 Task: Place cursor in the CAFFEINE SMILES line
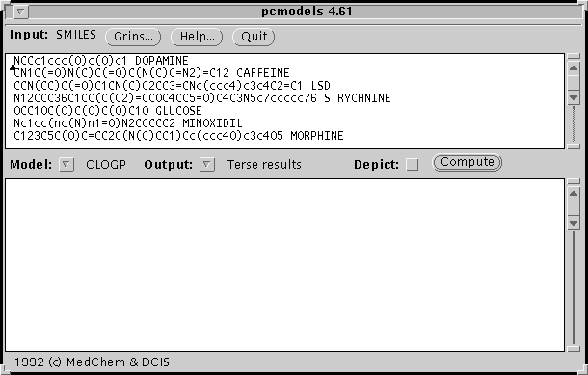coord(151,72)
